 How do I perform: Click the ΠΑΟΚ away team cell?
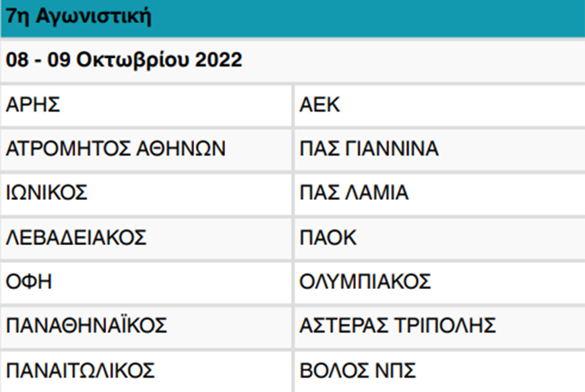click(x=328, y=238)
